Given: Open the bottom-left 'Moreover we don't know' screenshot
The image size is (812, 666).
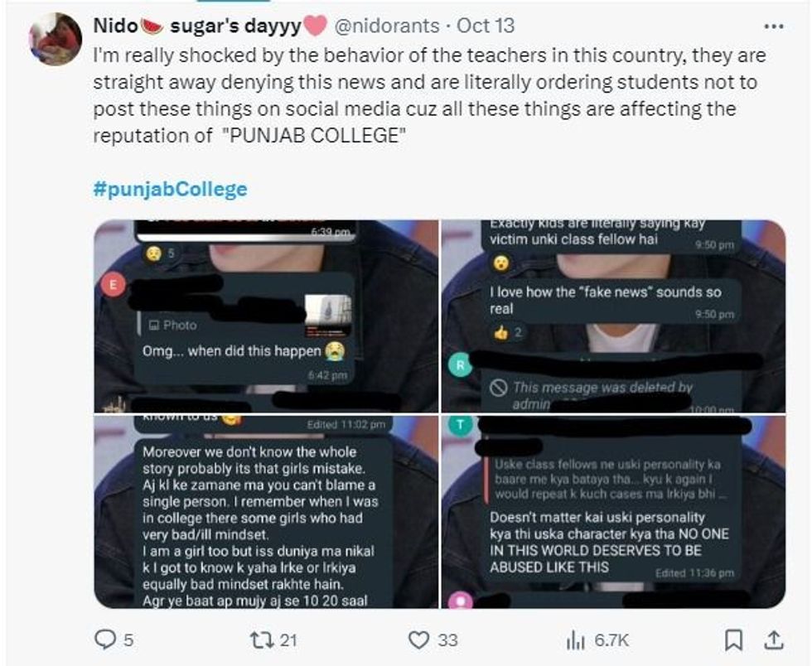Looking at the screenshot, I should pyautogui.click(x=266, y=512).
